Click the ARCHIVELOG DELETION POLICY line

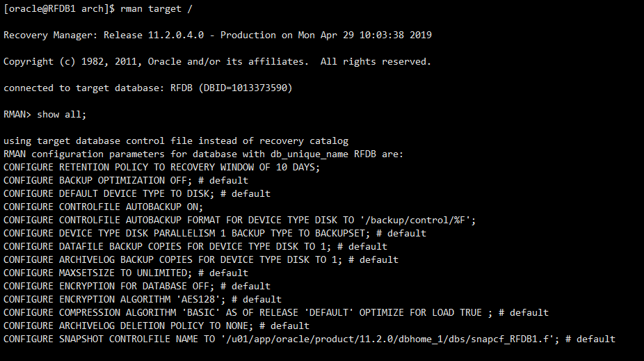click(156, 326)
